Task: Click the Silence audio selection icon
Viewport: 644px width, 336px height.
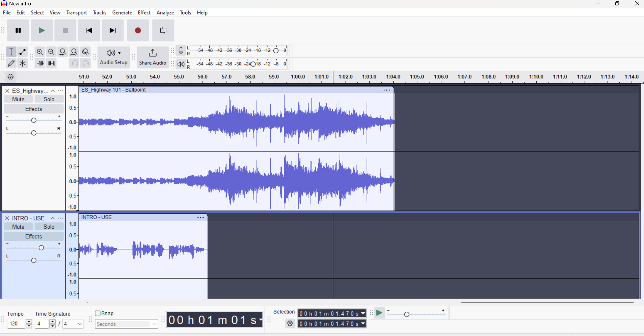Action: 52,63
